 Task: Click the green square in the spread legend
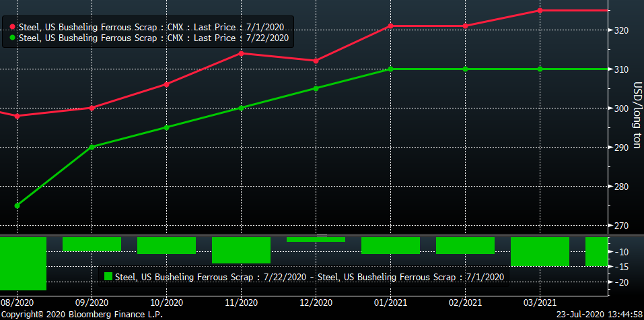pyautogui.click(x=107, y=276)
